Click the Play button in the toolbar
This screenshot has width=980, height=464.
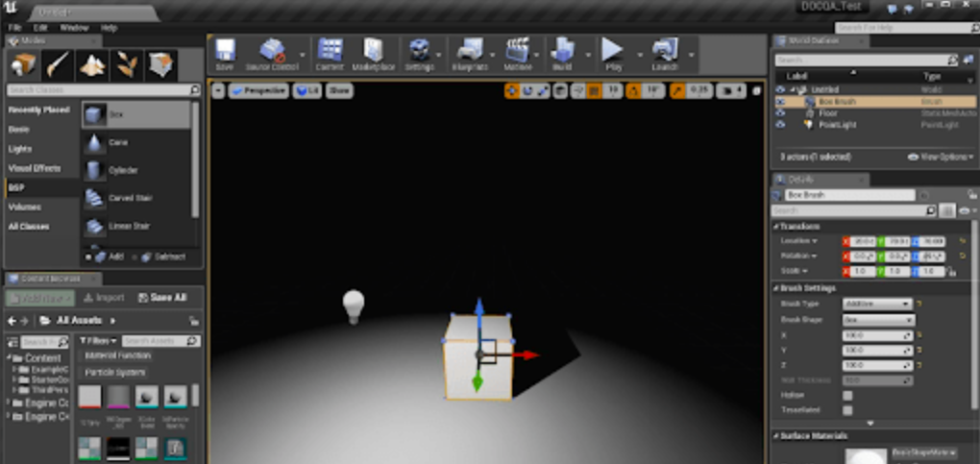614,55
